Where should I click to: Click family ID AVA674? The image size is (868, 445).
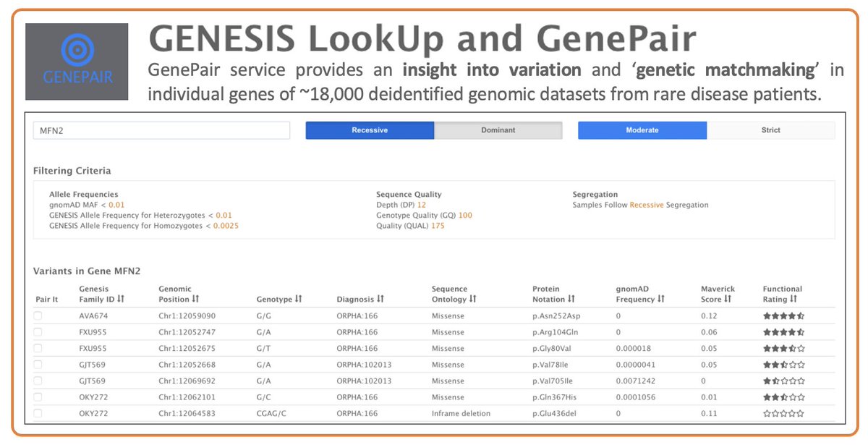(92, 315)
